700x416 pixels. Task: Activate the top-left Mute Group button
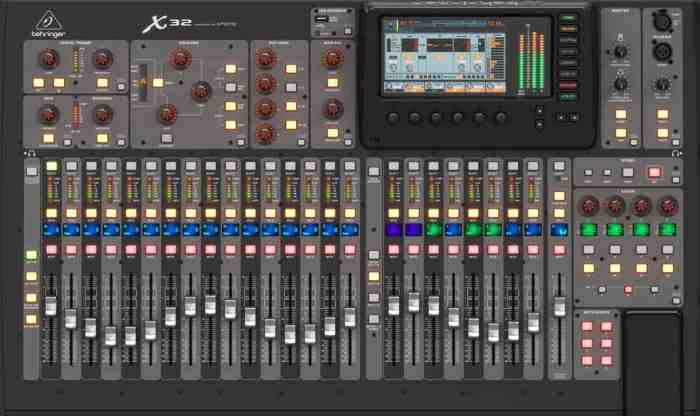587,327
